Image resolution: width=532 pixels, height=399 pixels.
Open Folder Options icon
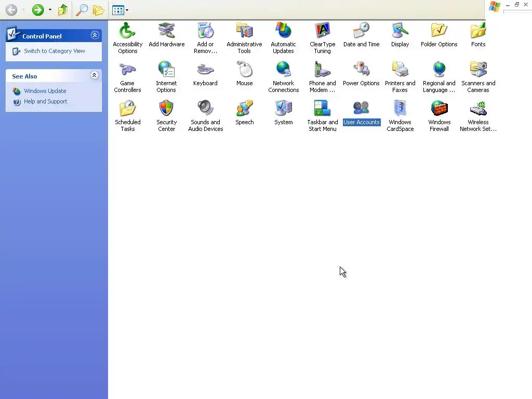(x=439, y=31)
